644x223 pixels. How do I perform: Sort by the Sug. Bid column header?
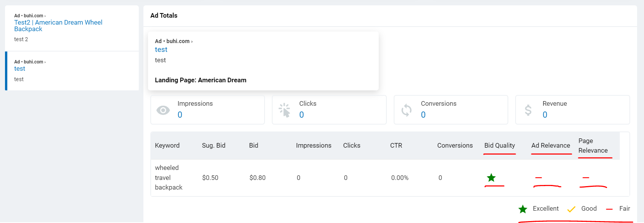(x=213, y=145)
